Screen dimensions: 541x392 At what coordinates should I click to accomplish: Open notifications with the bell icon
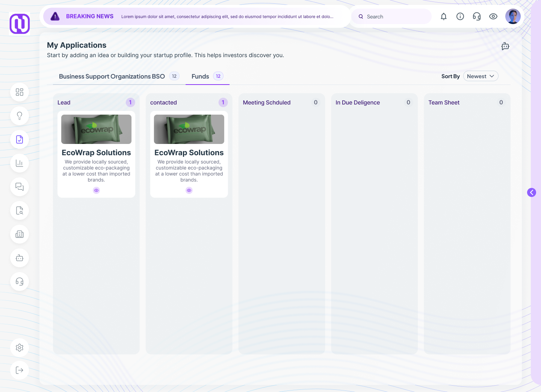443,16
